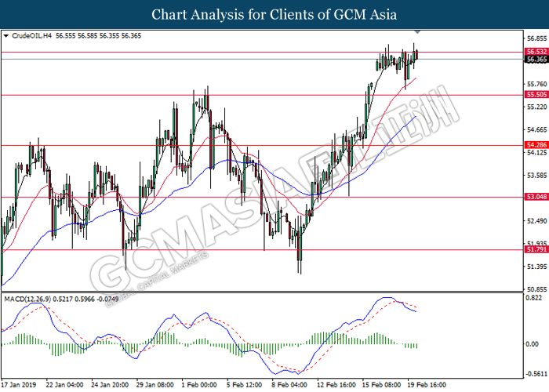Click the MACD zero level 0.00

point(533,344)
